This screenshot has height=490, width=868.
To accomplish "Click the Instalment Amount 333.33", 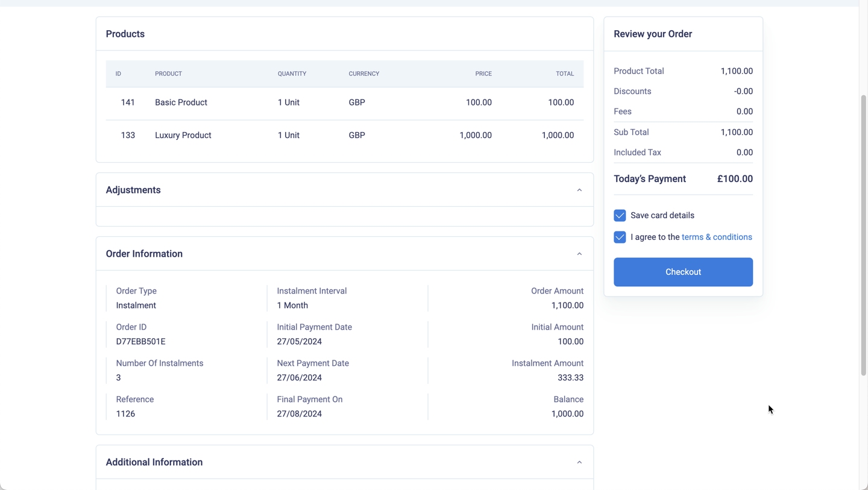I will [570, 377].
